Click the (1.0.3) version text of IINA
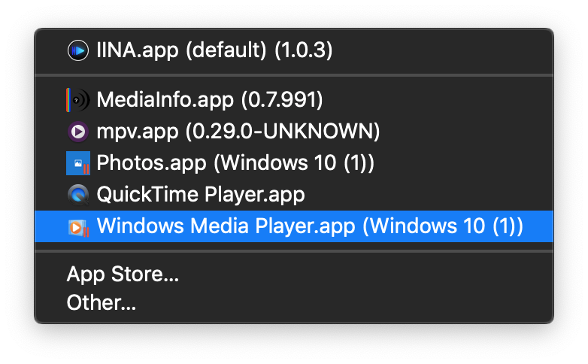 point(303,50)
